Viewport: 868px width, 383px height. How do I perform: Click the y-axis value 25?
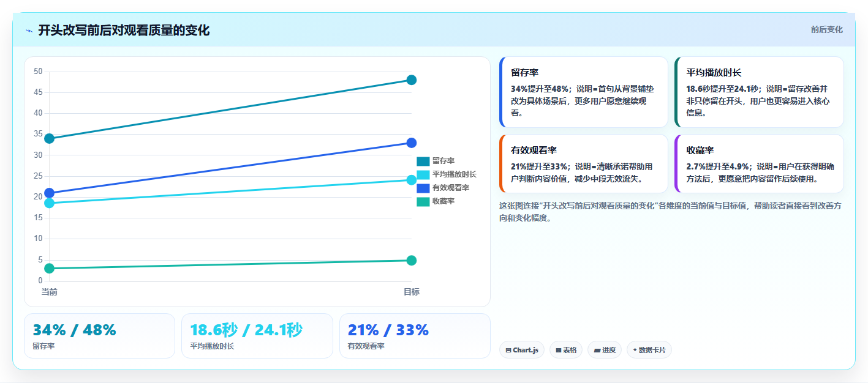38,176
